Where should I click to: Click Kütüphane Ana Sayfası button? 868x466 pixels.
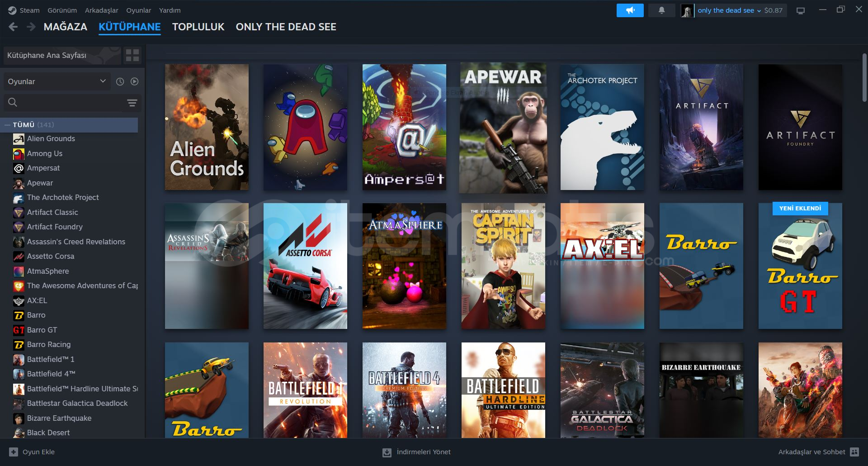62,55
